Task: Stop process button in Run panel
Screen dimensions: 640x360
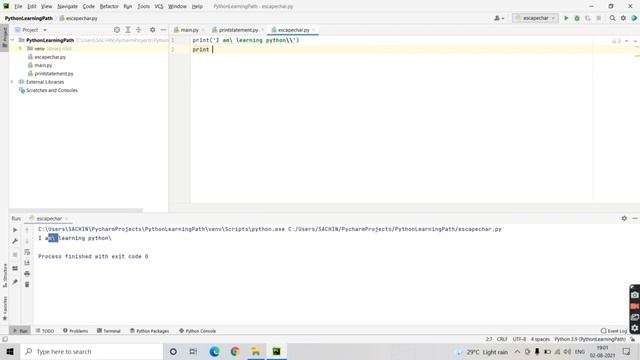Action: [x=15, y=254]
